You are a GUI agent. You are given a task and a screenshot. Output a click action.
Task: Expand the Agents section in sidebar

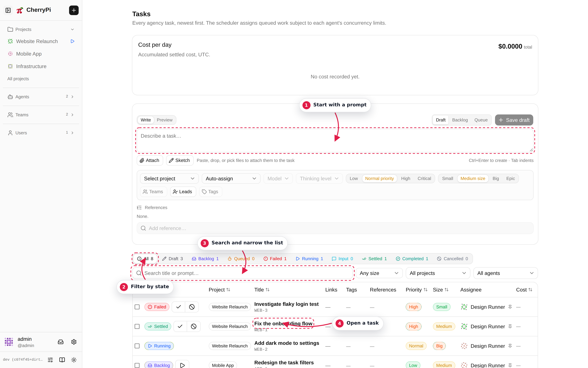(x=41, y=97)
